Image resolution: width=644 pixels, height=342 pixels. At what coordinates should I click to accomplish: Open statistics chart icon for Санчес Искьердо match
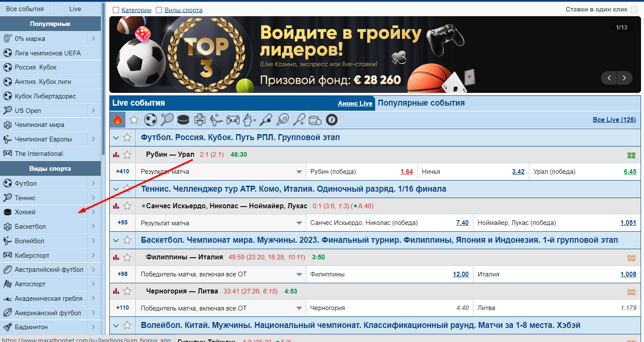coord(116,206)
